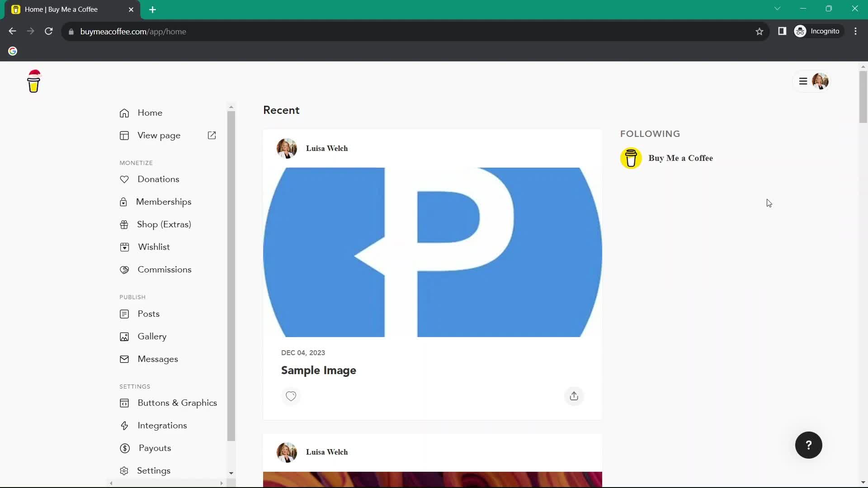Select the View page menu item
This screenshot has height=488, width=868.
(159, 135)
